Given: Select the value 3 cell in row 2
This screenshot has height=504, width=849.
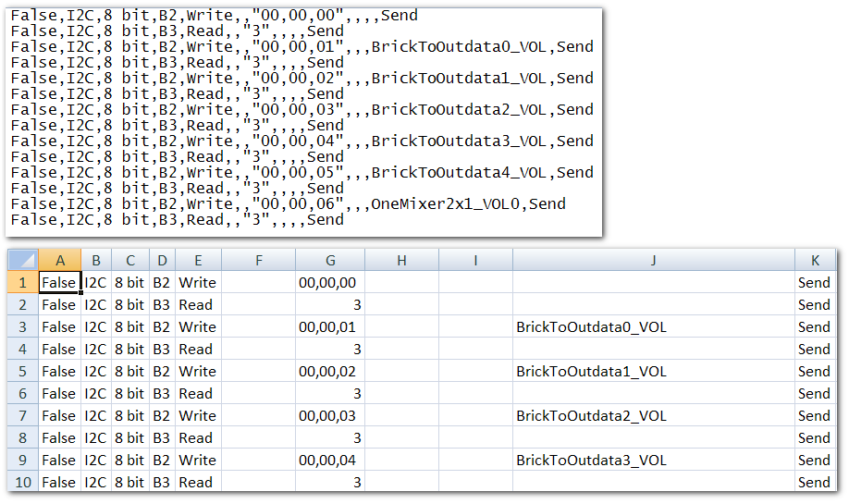Looking at the screenshot, I should 329,305.
